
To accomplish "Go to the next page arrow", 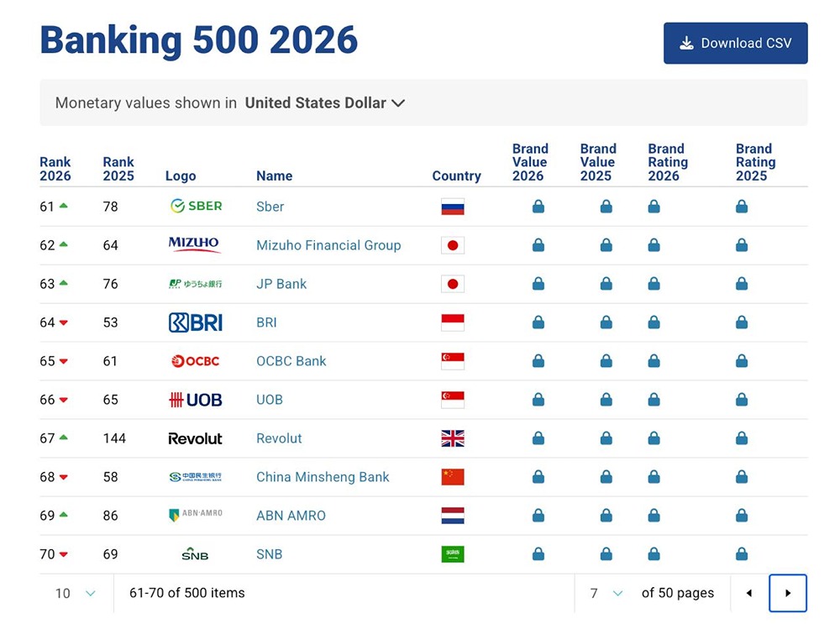I will coord(787,594).
